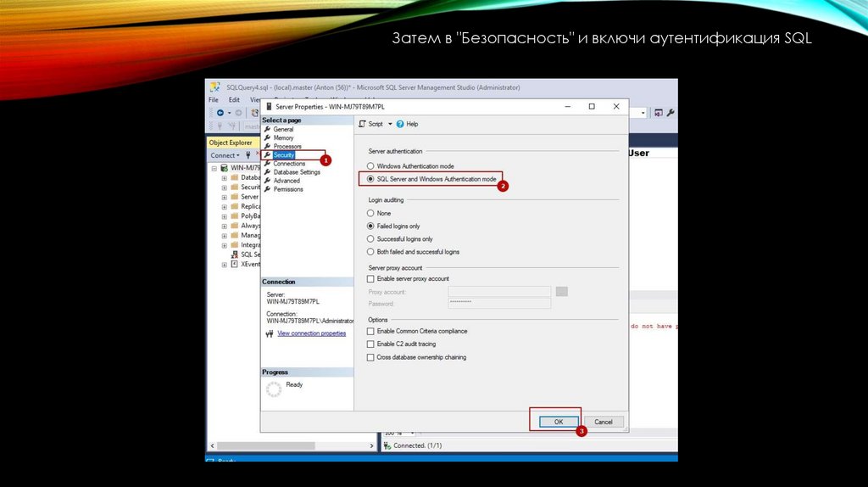The height and width of the screenshot is (487, 868).
Task: Select Failed logins only option
Action: click(x=370, y=226)
